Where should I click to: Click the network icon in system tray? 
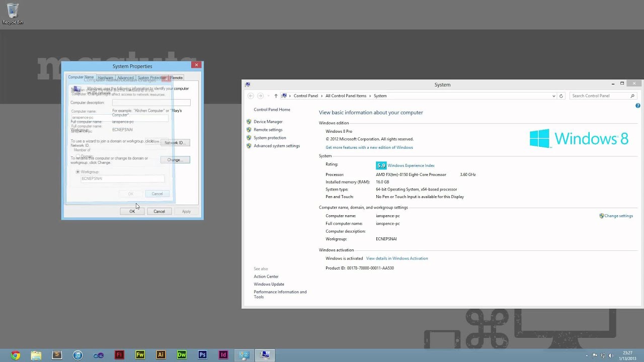pyautogui.click(x=602, y=355)
